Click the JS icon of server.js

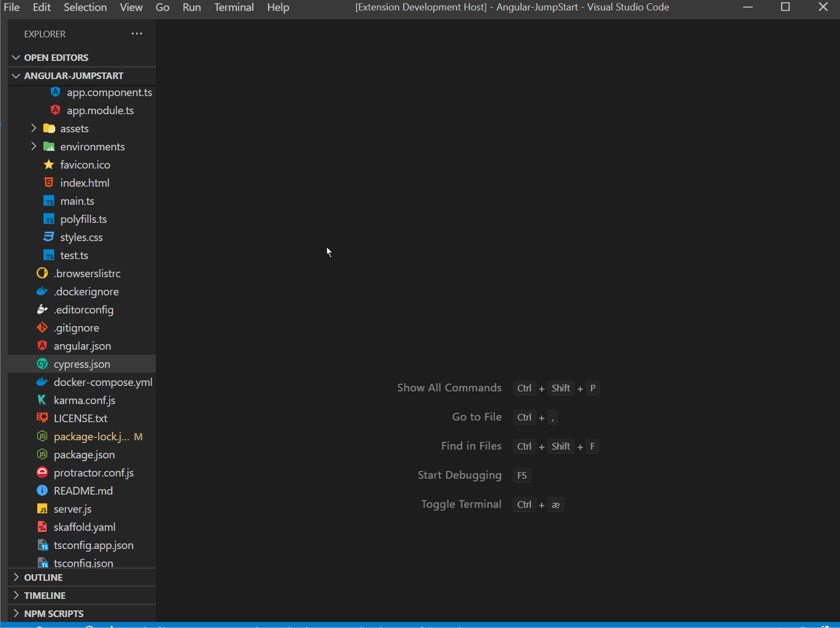(42, 509)
